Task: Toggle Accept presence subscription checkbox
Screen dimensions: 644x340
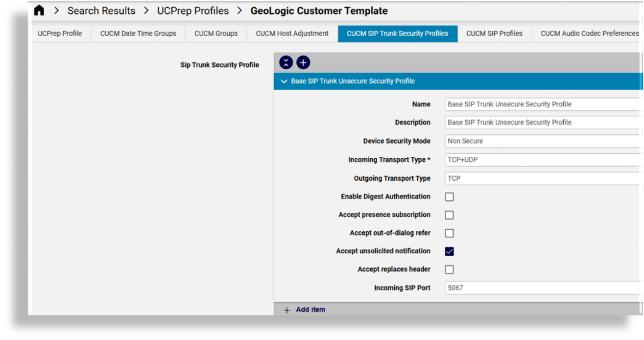Action: 449,215
